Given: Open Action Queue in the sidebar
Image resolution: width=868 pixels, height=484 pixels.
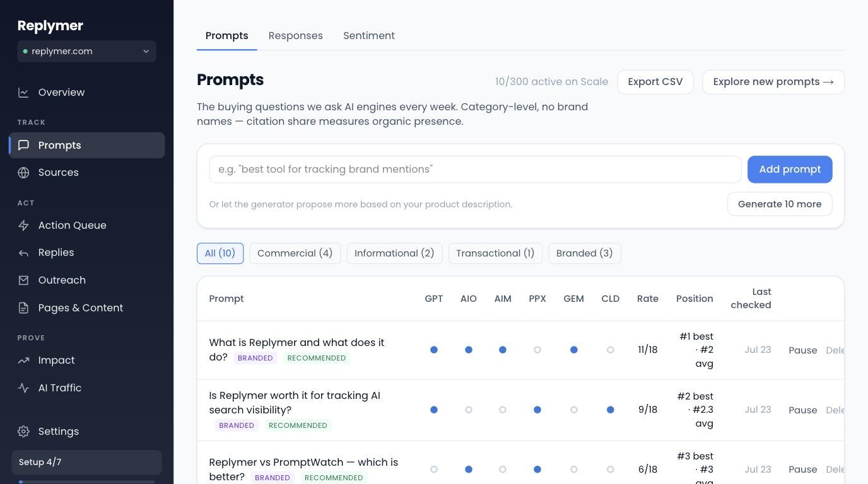Looking at the screenshot, I should 86,226.
